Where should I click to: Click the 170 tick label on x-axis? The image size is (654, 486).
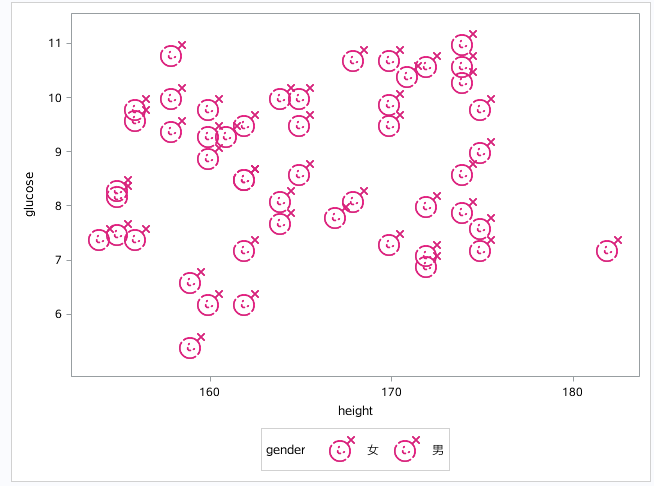click(391, 391)
